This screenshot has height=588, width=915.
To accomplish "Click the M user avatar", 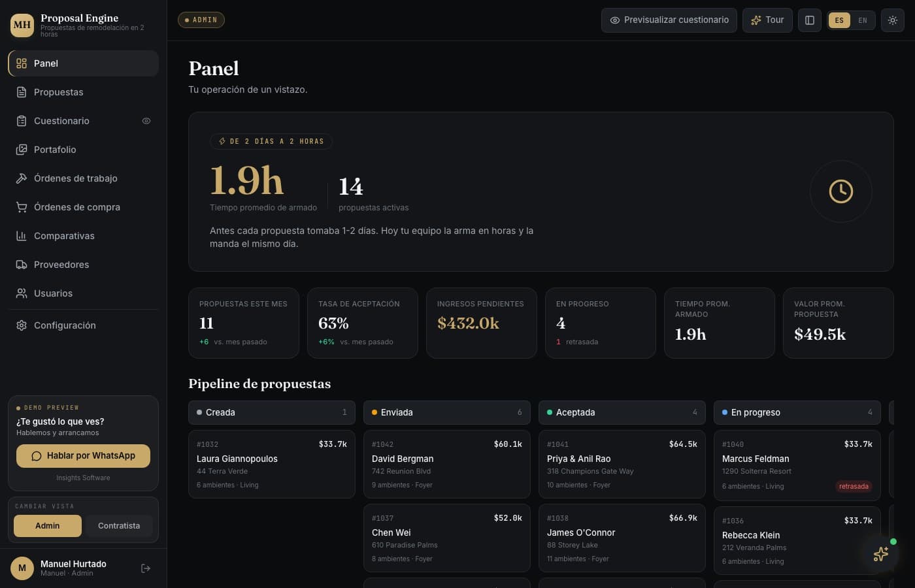I will [22, 568].
